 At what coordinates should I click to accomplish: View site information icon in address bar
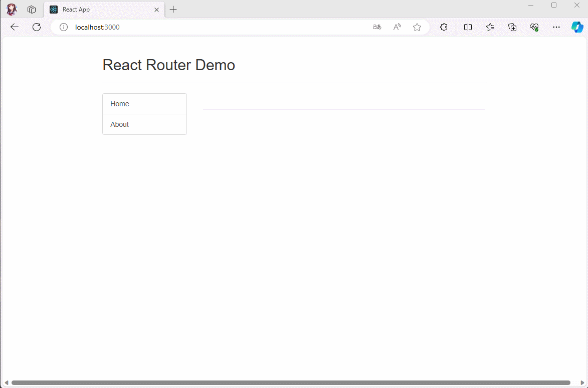click(x=64, y=27)
